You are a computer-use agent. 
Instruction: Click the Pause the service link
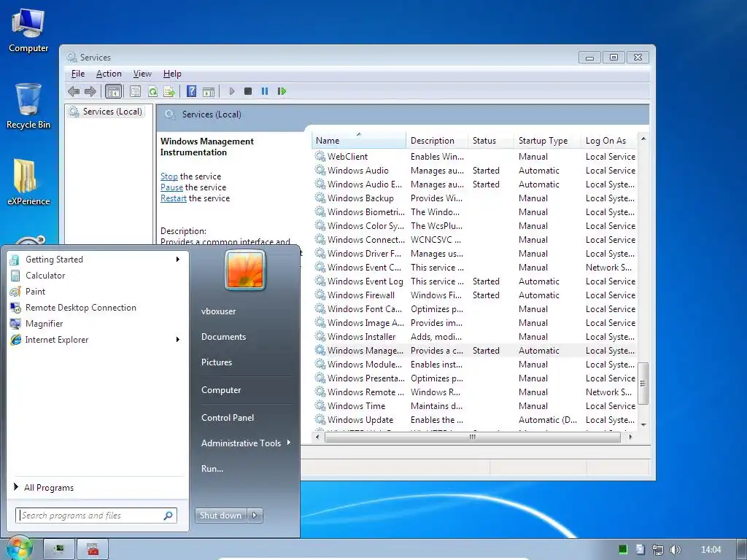point(171,187)
